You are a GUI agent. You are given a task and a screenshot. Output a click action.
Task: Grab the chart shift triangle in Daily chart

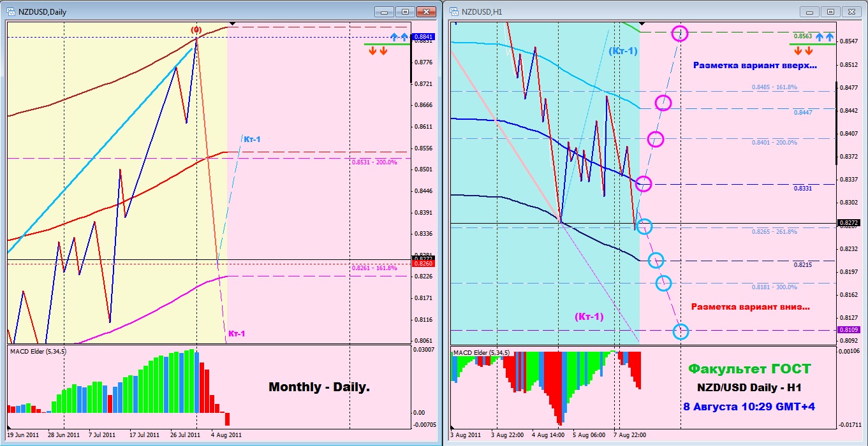pyautogui.click(x=233, y=24)
